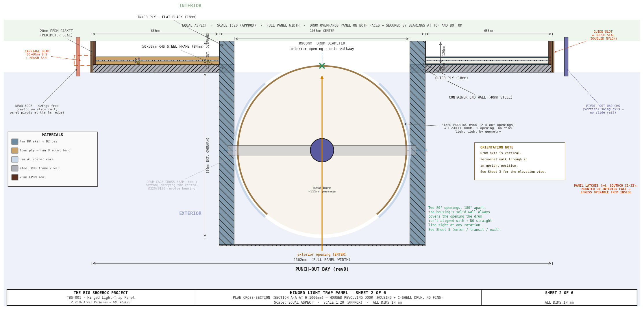Click the GUIDE SLOT + BRUSH SEAL label

[x=603, y=35]
